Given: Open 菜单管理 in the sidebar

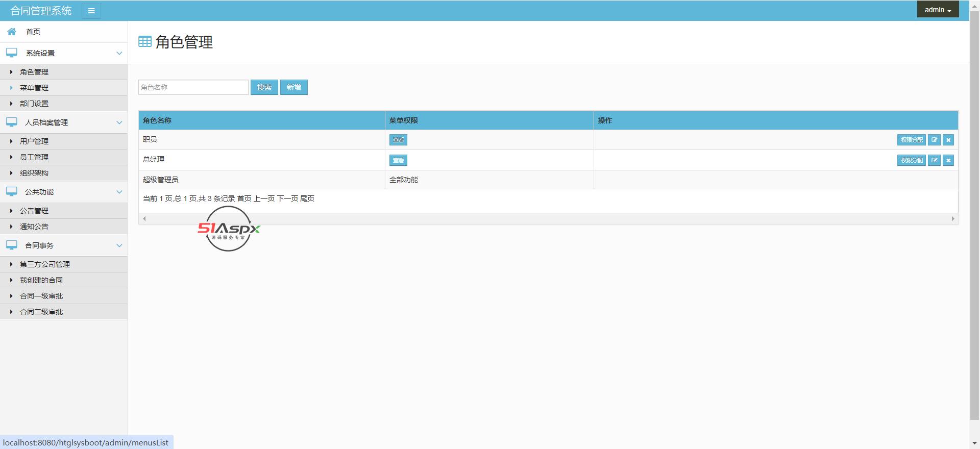Looking at the screenshot, I should pyautogui.click(x=64, y=88).
